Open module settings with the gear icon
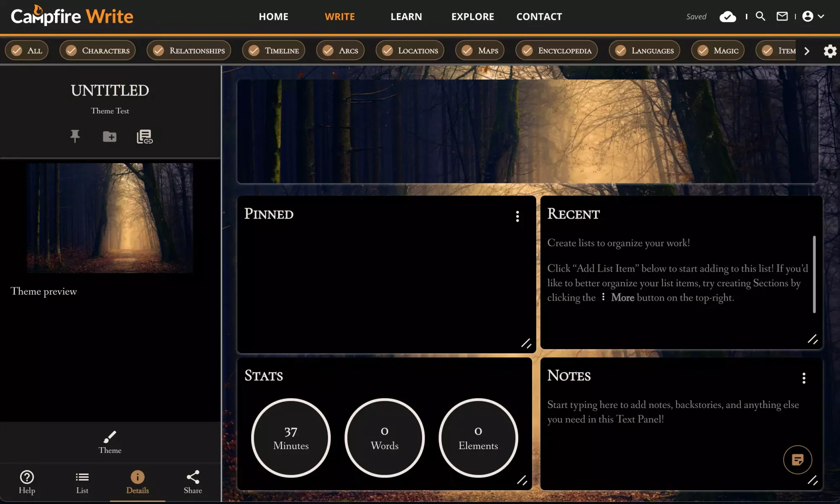The width and height of the screenshot is (840, 504). pyautogui.click(x=829, y=51)
